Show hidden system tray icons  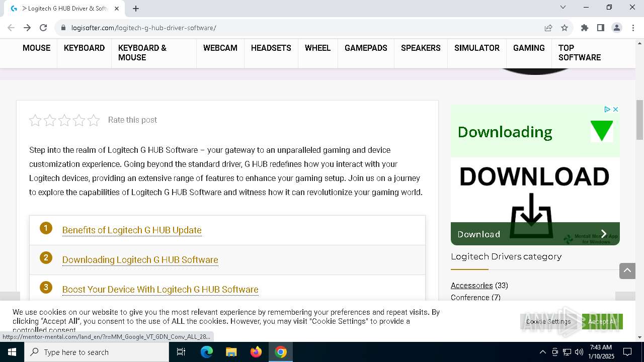[x=542, y=352]
